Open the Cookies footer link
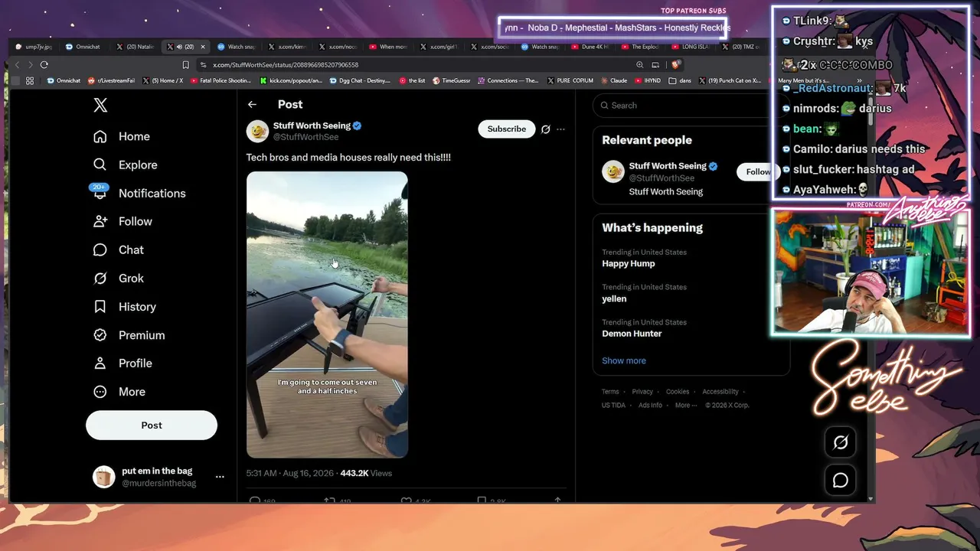 [x=678, y=392]
